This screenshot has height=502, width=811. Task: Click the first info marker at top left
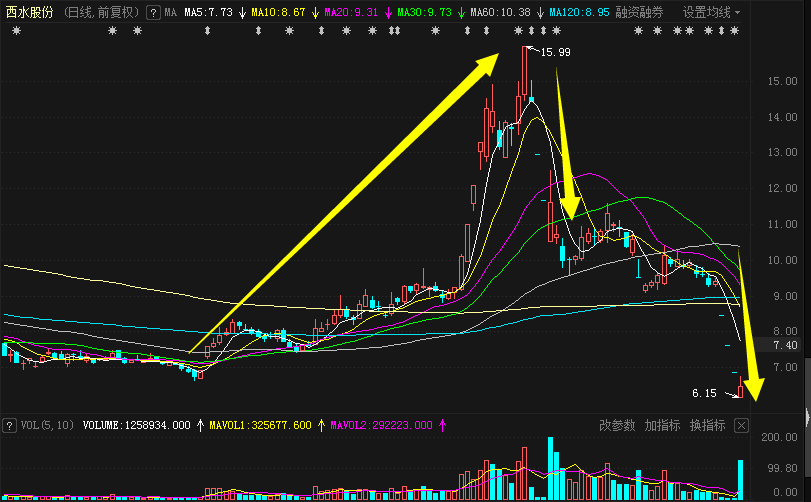click(x=16, y=32)
